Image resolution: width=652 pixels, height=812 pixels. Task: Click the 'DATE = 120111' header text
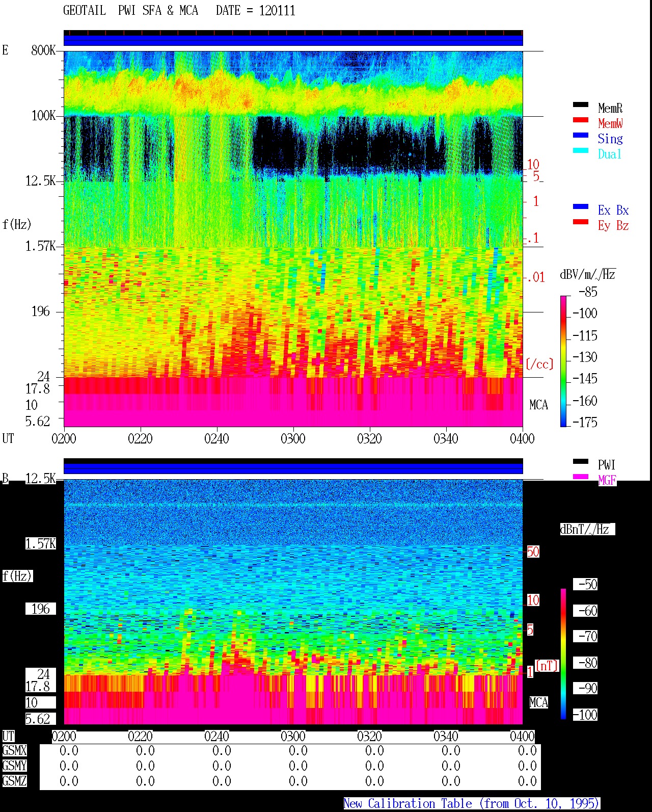pyautogui.click(x=256, y=11)
